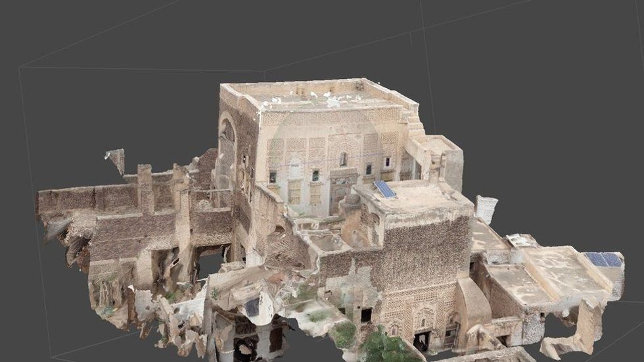Image resolution: width=644 pixels, height=362 pixels.
Task: Click the central window on the upper facade
Action: pyautogui.click(x=343, y=159)
